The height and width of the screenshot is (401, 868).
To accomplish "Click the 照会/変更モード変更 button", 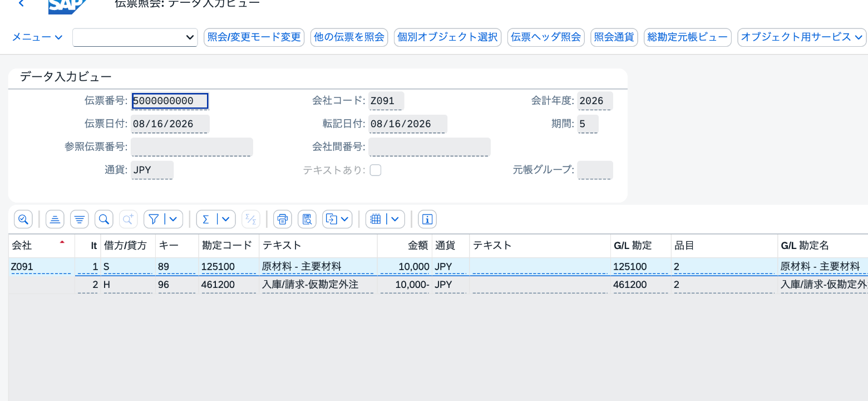I will coord(254,37).
